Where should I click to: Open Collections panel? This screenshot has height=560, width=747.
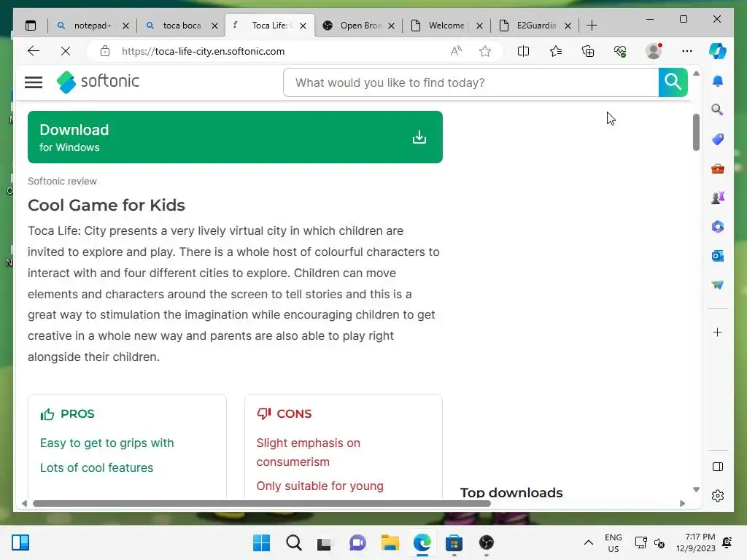click(588, 51)
